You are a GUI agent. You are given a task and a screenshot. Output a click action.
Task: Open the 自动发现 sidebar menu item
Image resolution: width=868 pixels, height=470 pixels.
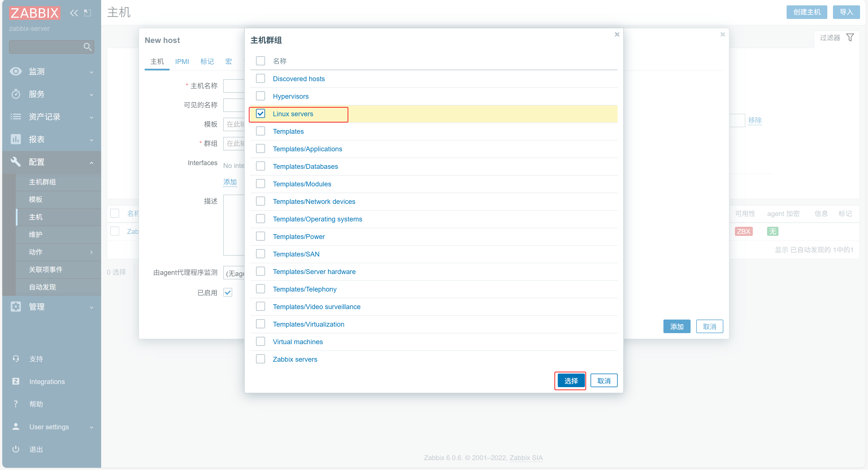click(x=58, y=287)
